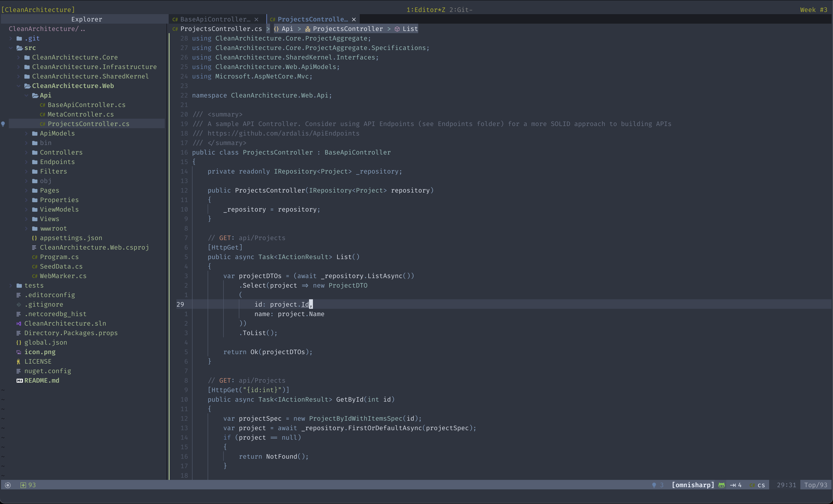This screenshot has width=833, height=504.
Task: Click the green Copilot icon in statusline
Action: point(721,485)
